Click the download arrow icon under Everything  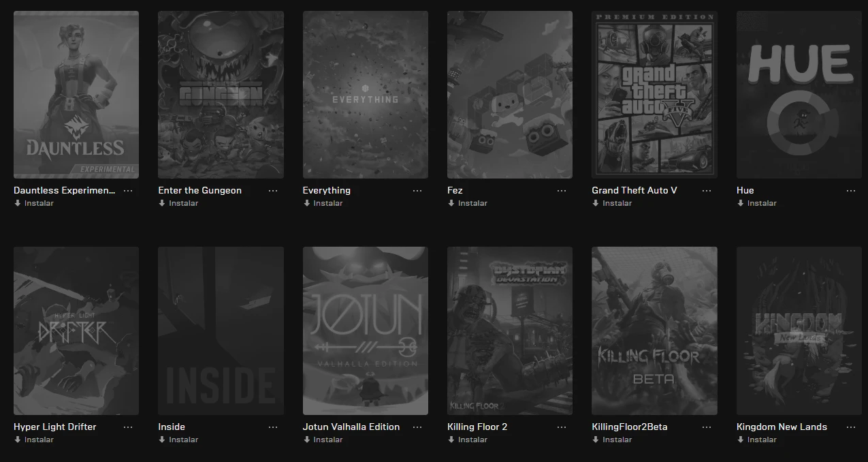click(x=306, y=203)
